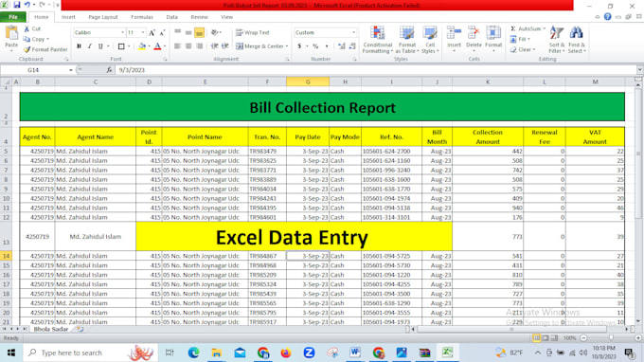Click the Paste icon in Clipboard group

(x=11, y=33)
